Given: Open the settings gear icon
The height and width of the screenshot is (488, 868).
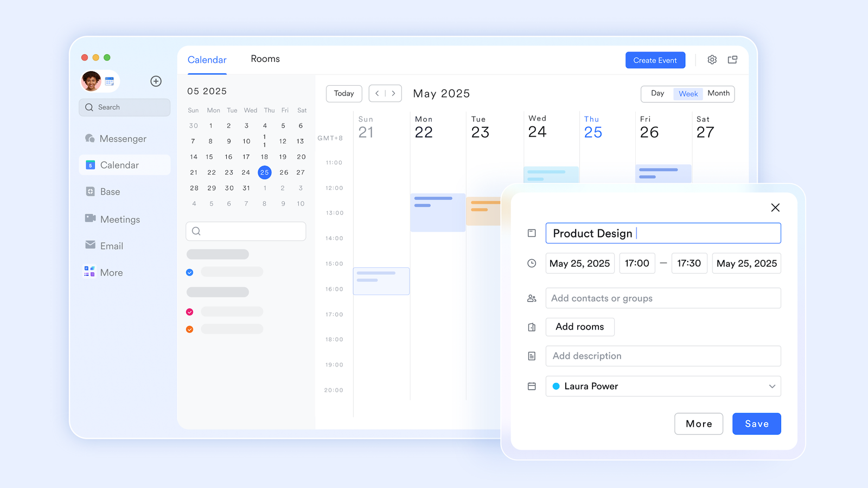Looking at the screenshot, I should click(712, 60).
